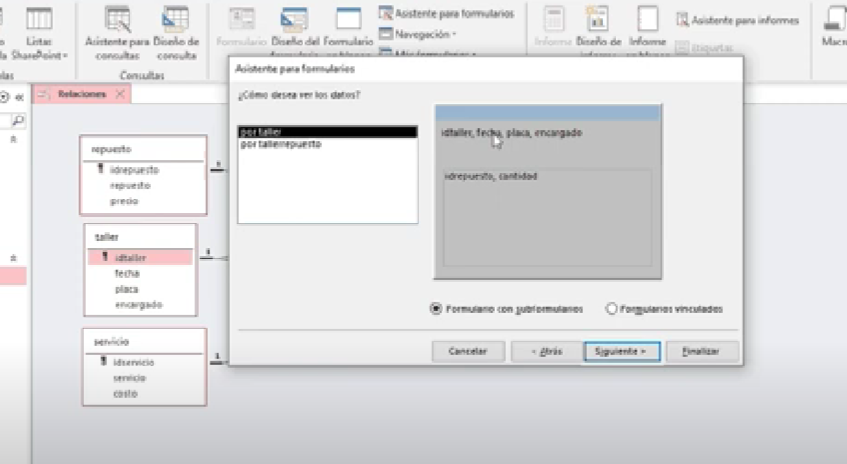Select costo field in servicio table

125,393
